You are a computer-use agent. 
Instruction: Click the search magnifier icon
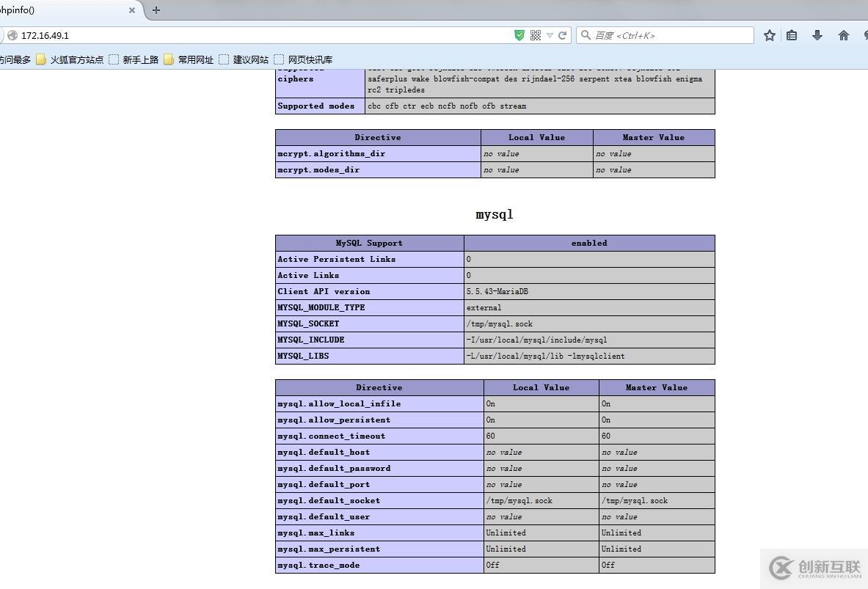[586, 35]
